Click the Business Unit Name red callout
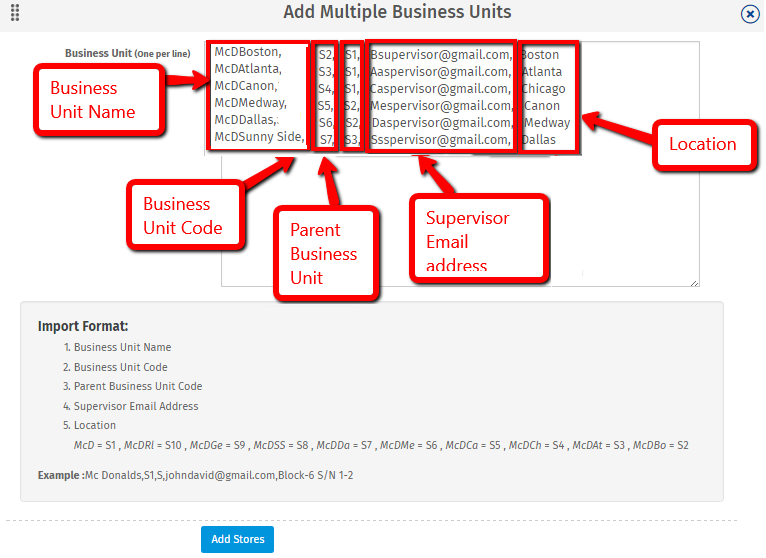This screenshot has height=558, width=766. 99,100
